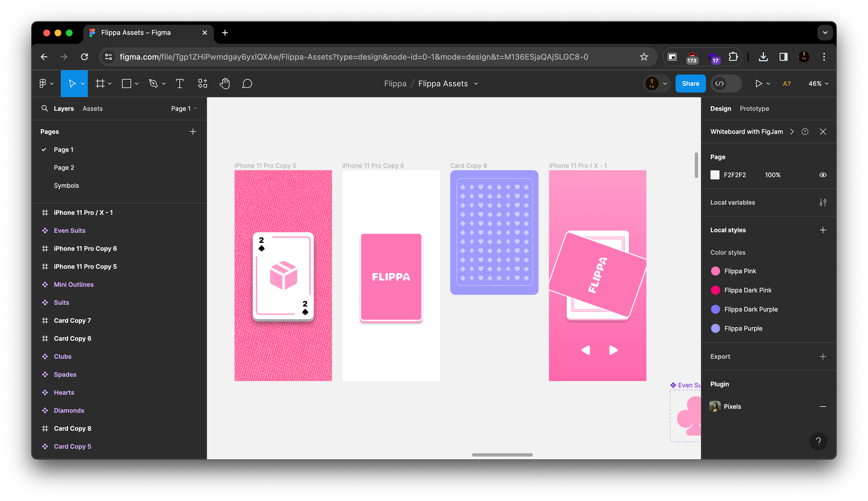Switch to the Assets tab

[x=92, y=108]
